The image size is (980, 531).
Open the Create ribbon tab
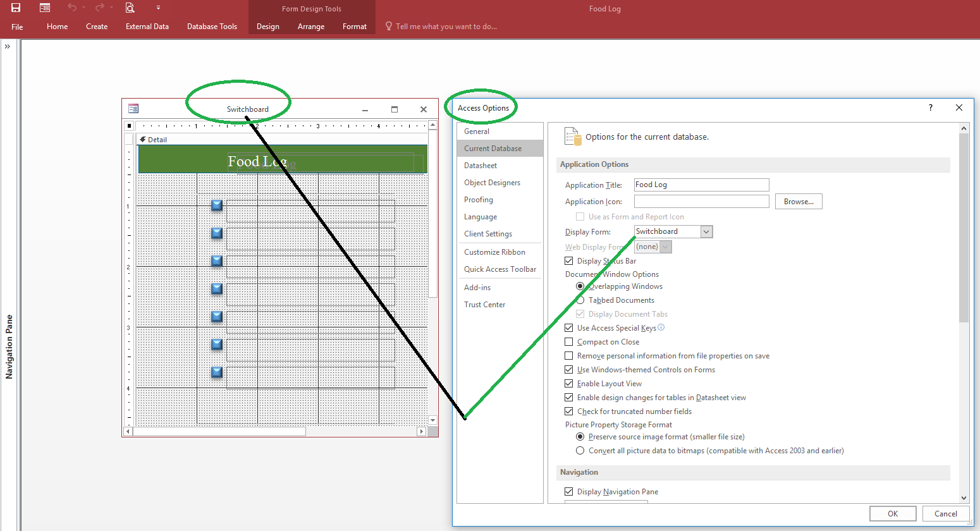(97, 27)
